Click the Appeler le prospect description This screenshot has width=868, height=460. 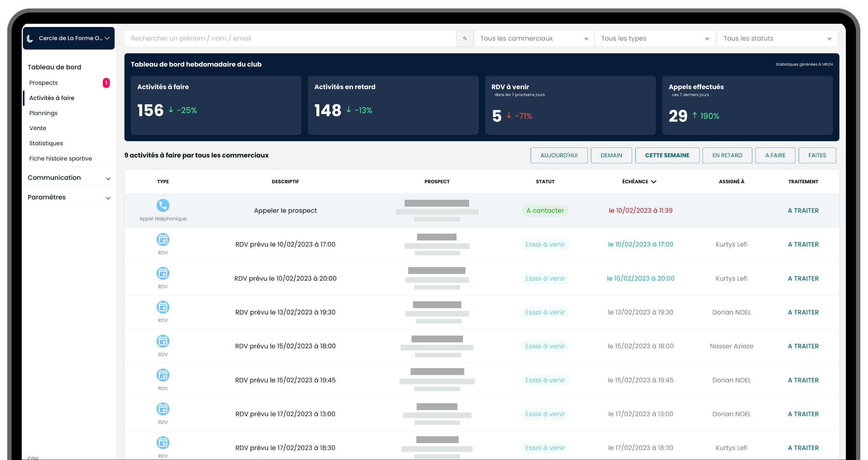coord(285,211)
